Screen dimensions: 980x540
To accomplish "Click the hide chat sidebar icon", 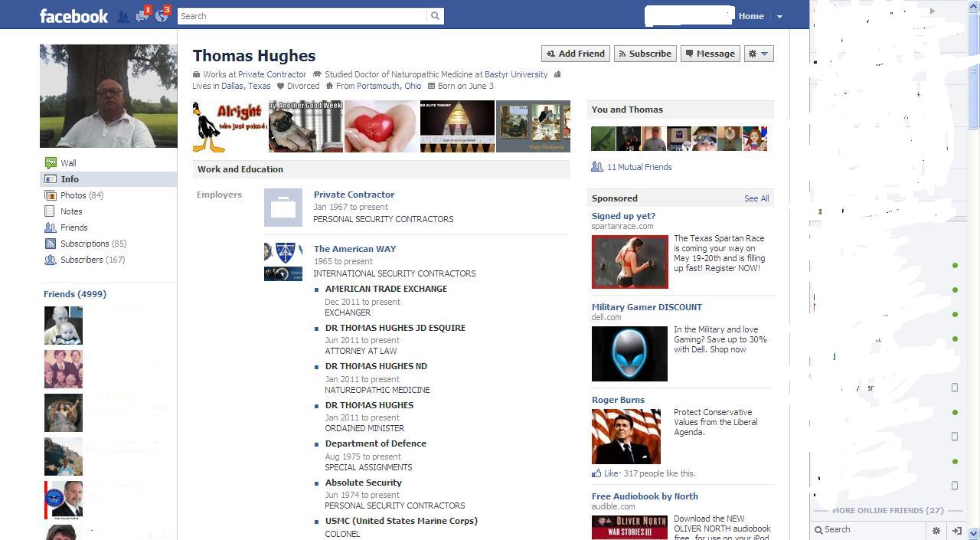I will tap(957, 529).
